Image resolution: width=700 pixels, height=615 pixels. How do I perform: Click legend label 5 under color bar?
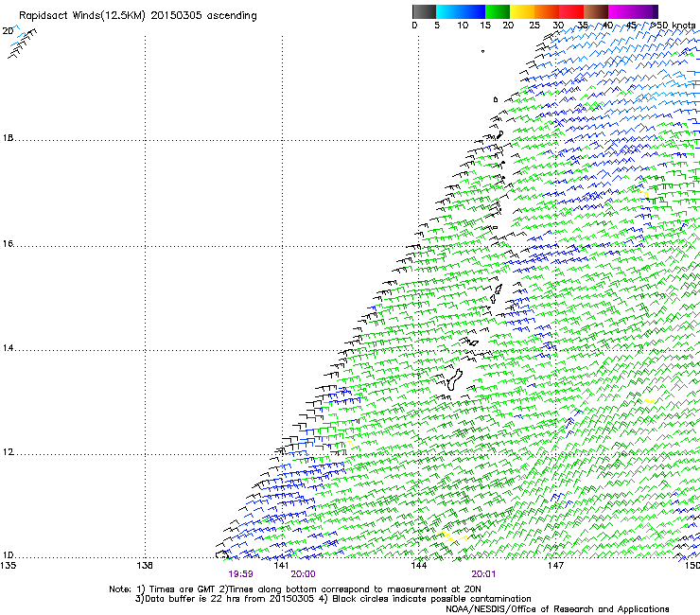(437, 26)
